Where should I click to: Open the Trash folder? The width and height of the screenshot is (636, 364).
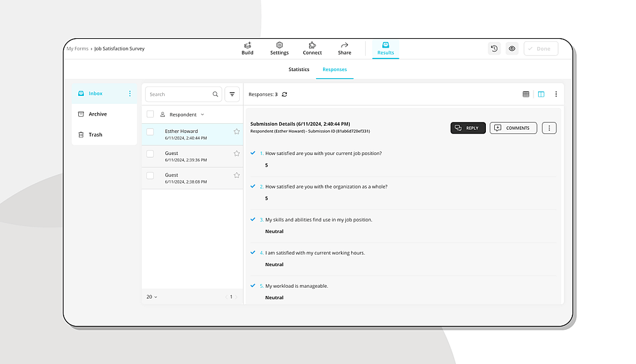(104, 135)
